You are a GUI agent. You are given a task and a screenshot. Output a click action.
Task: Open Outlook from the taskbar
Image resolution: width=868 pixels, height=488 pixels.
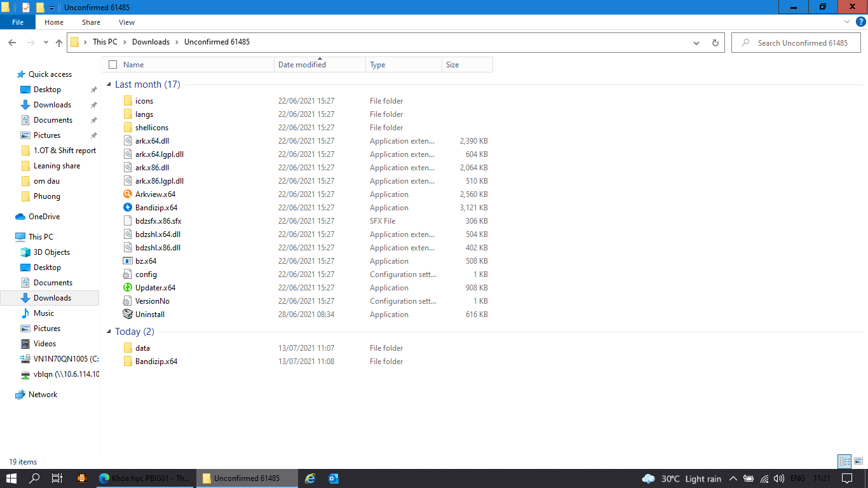pyautogui.click(x=334, y=478)
